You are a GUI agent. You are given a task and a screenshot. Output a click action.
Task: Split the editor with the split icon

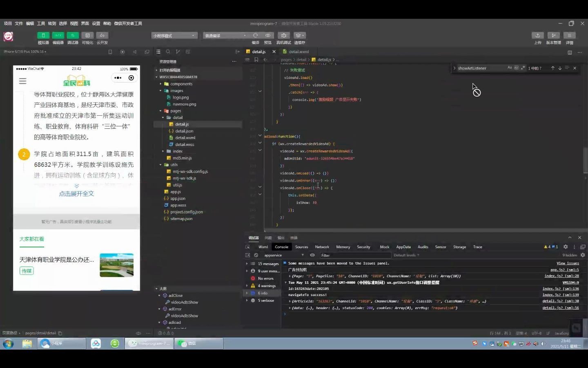(570, 52)
